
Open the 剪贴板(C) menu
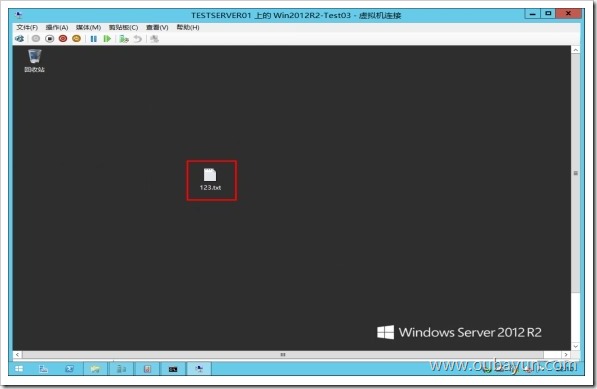(123, 27)
